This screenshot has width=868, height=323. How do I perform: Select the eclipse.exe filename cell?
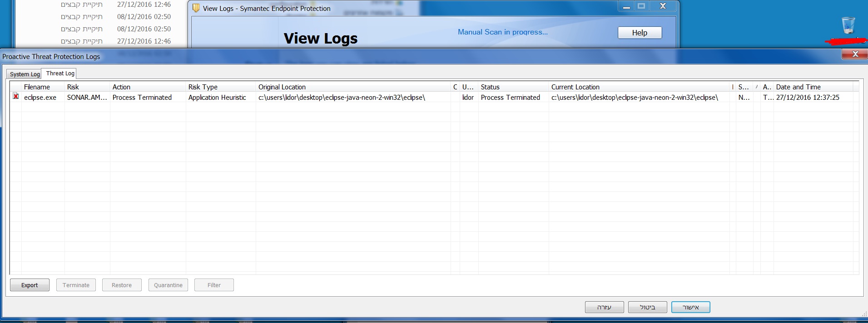40,98
